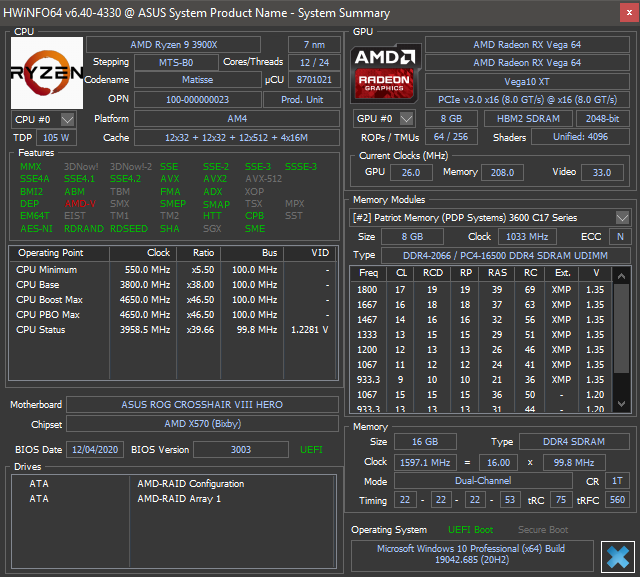This screenshot has height=577, width=640.
Task: Click the DDR4-2066 / PC4-16500 type field
Action: (x=505, y=255)
